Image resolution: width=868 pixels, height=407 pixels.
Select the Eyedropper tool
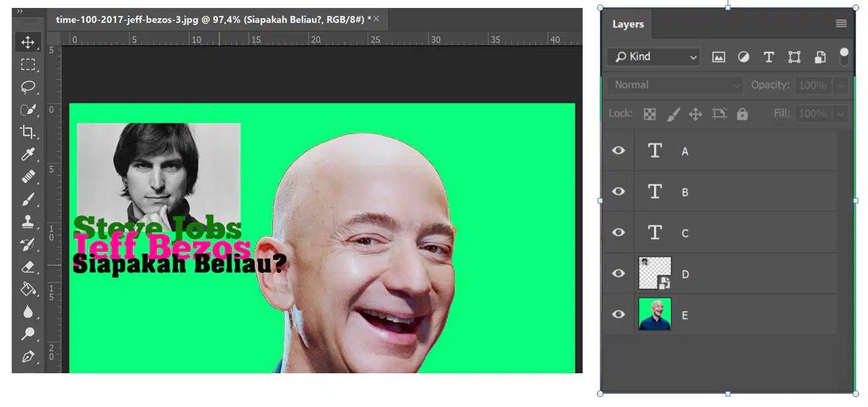pos(28,154)
